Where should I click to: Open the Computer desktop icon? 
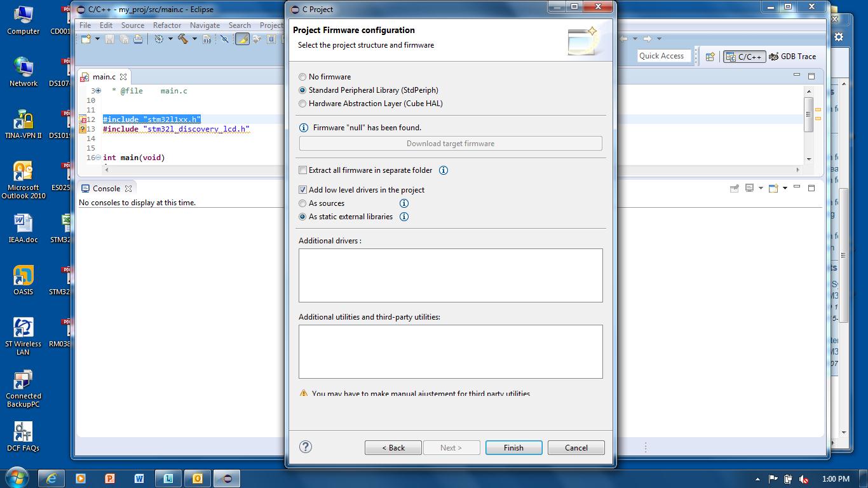coord(23,20)
